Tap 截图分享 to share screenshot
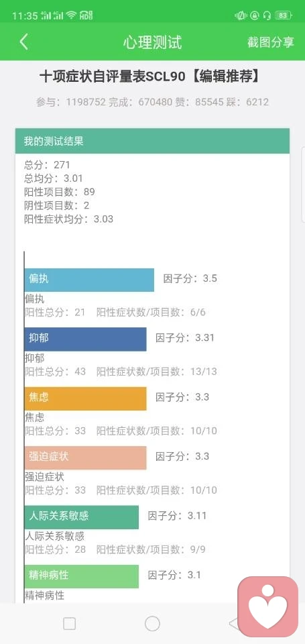This screenshot has height=644, width=305. pos(271,42)
